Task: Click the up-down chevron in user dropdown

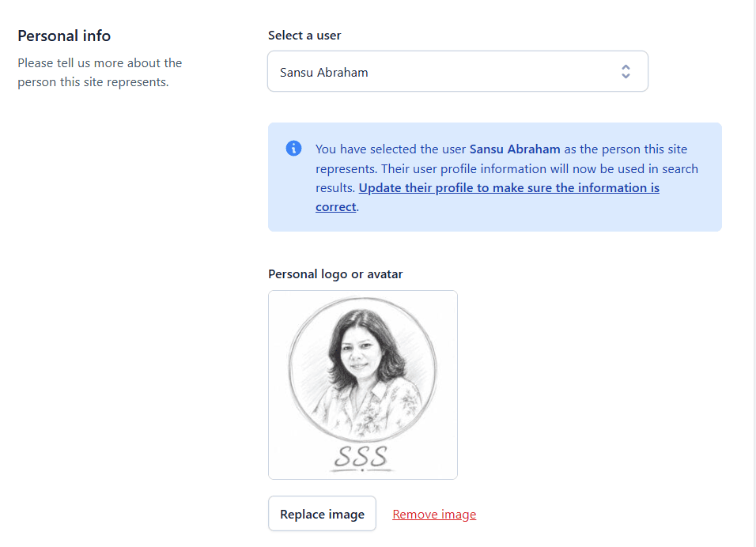Action: tap(626, 72)
